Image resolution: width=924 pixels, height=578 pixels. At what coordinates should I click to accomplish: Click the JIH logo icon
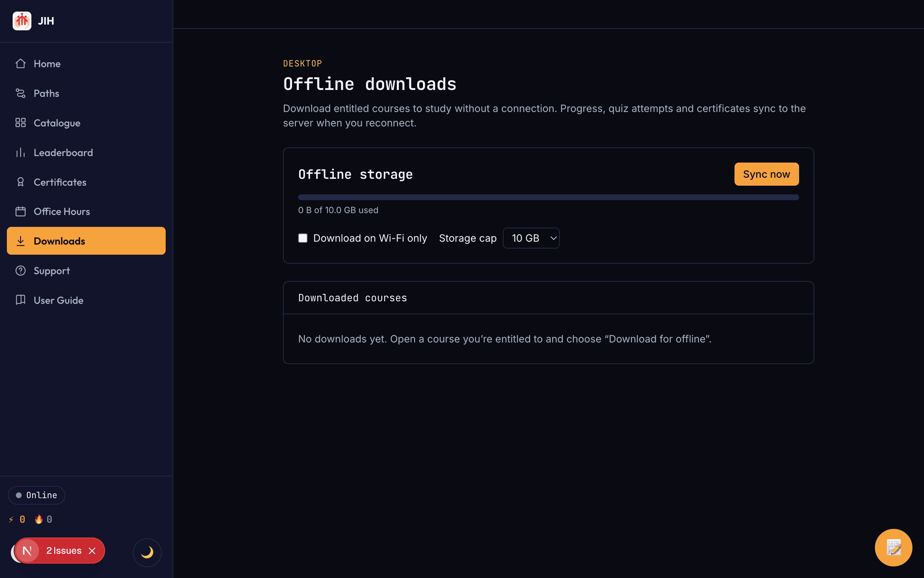22,21
